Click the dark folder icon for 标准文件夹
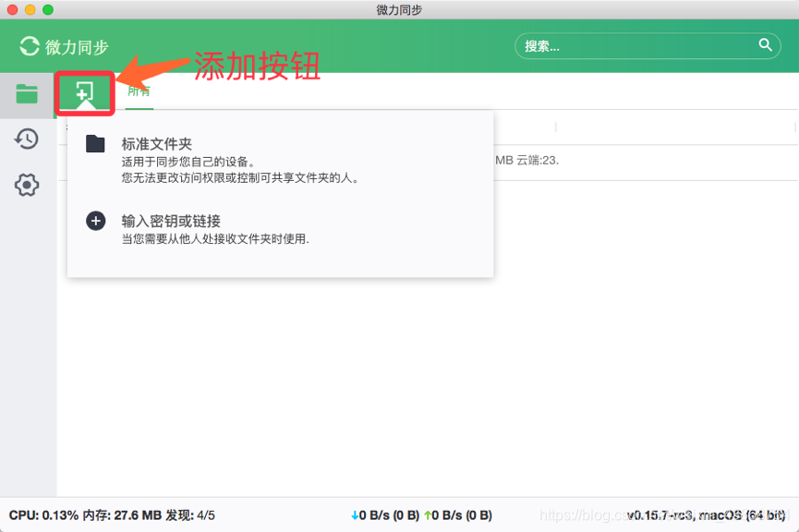Viewport: 799px width, 532px height. click(95, 144)
